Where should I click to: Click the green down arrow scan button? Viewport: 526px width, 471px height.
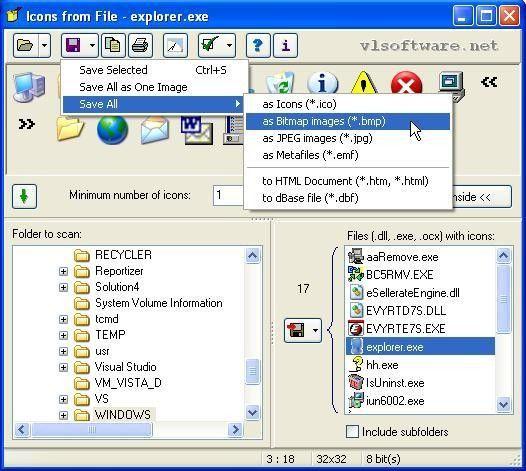(24, 196)
